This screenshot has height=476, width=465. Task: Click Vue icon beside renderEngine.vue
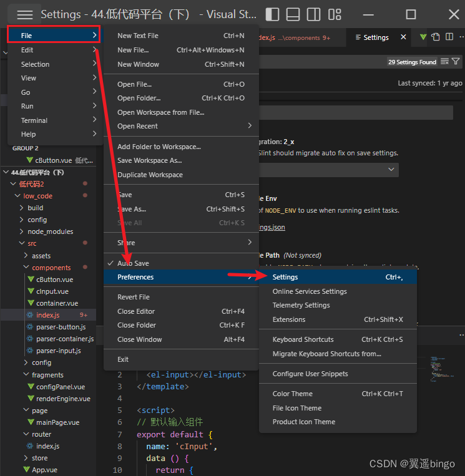(31, 398)
